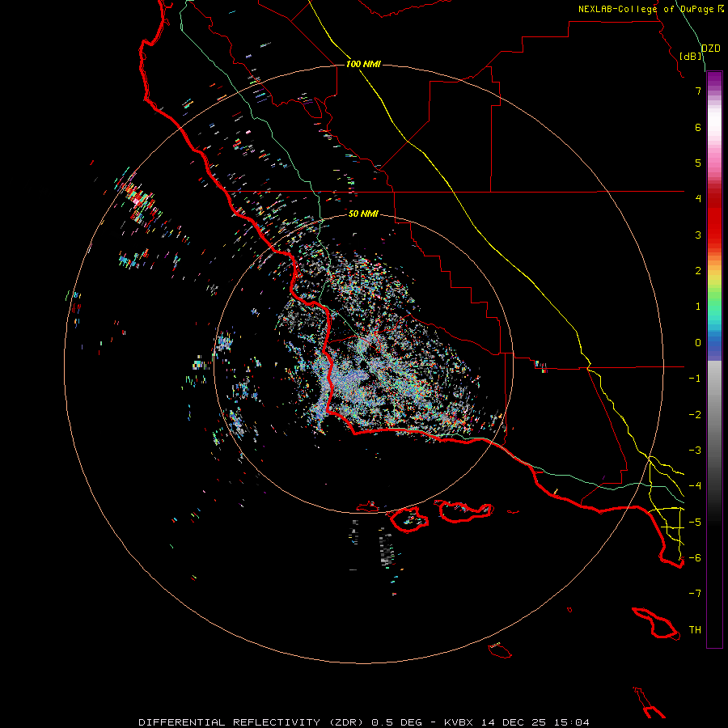Click the 5 value on color scale
The image size is (728, 728).
[698, 163]
